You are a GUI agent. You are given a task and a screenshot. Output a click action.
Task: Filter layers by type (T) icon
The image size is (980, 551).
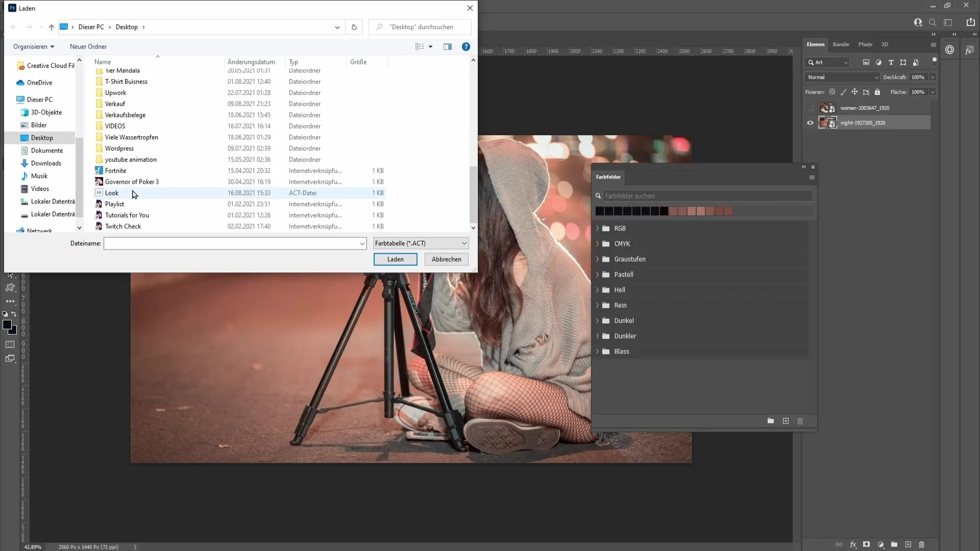(891, 62)
